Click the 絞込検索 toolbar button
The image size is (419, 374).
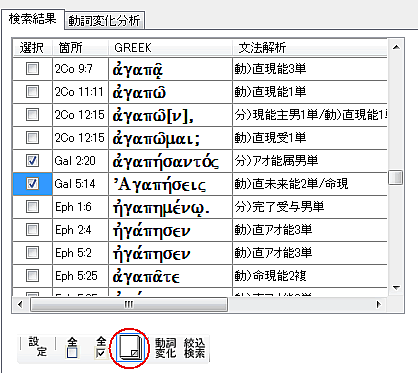pyautogui.click(x=194, y=348)
